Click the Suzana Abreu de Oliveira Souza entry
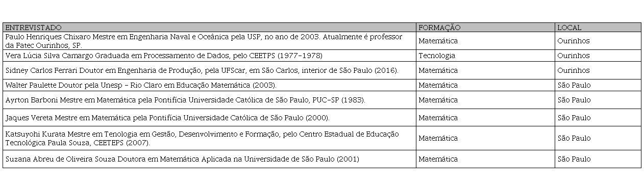Image resolution: width=644 pixels, height=186 pixels. pyautogui.click(x=209, y=159)
